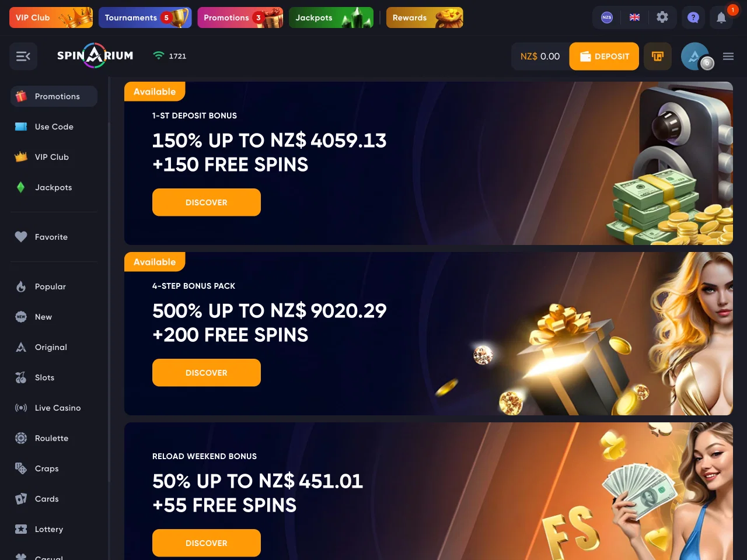The width and height of the screenshot is (747, 560).
Task: Open the NZ$ currency selector icon
Action: click(607, 17)
